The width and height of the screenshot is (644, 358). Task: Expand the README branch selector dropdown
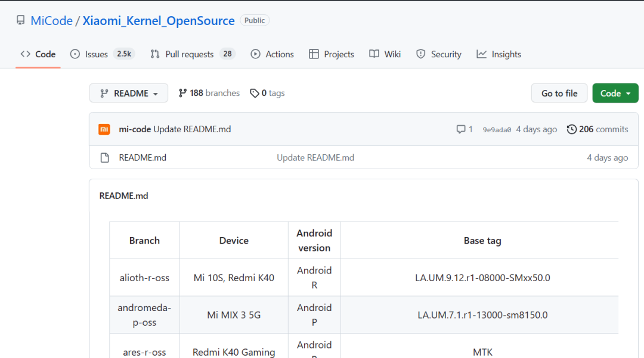(129, 93)
